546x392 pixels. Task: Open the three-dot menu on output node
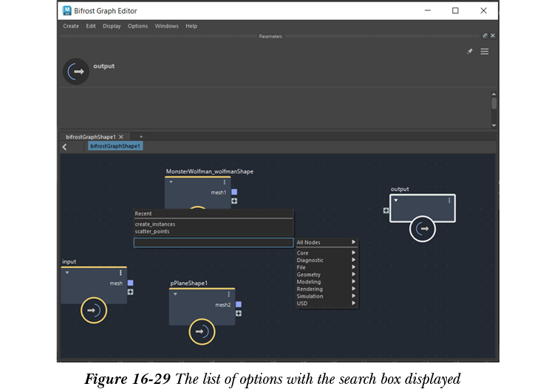[448, 201]
